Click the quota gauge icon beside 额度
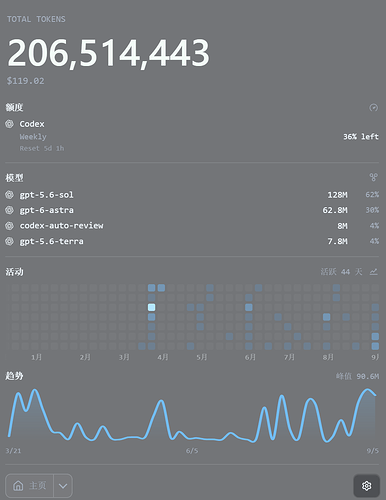 point(374,108)
